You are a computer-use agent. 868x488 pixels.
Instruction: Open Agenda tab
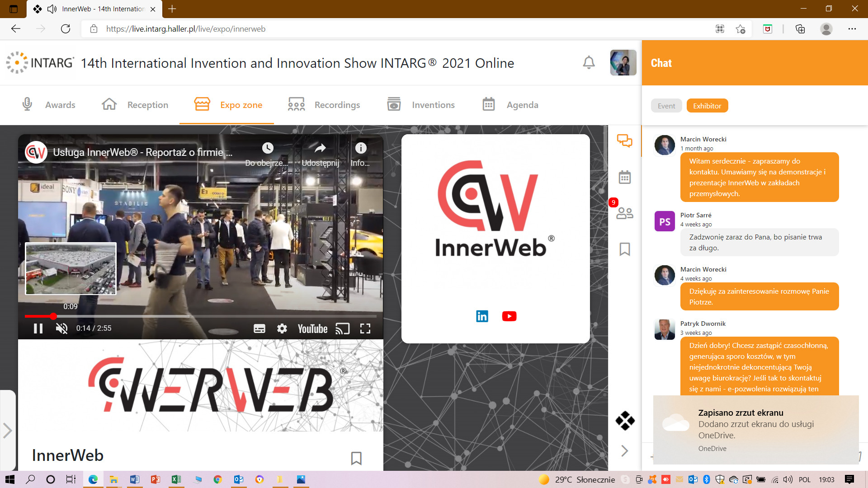tap(510, 105)
